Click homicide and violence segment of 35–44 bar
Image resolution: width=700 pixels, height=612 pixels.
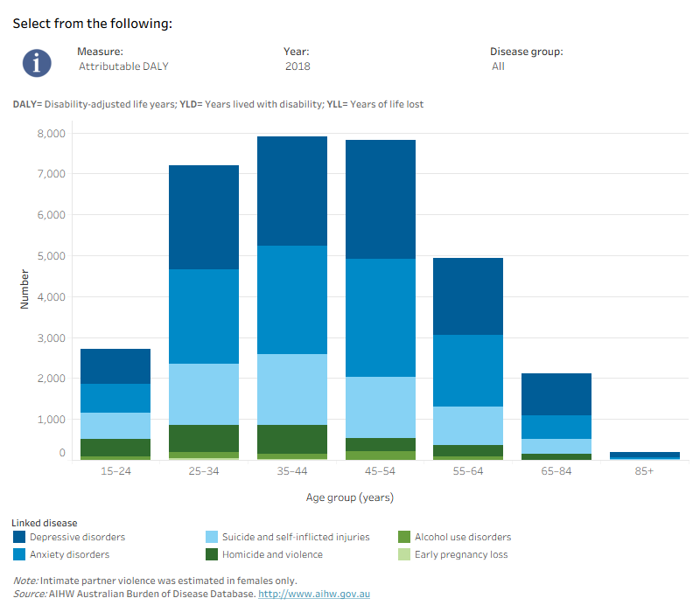[292, 440]
